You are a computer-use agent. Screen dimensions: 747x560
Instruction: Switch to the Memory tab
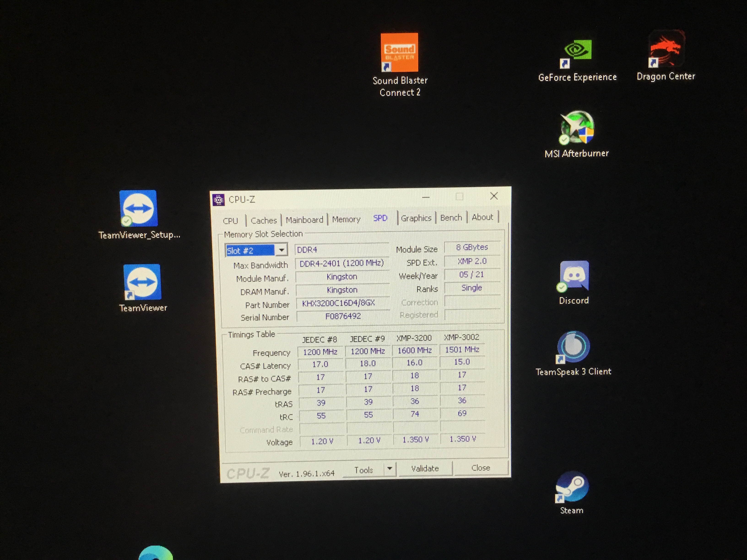pyautogui.click(x=346, y=219)
